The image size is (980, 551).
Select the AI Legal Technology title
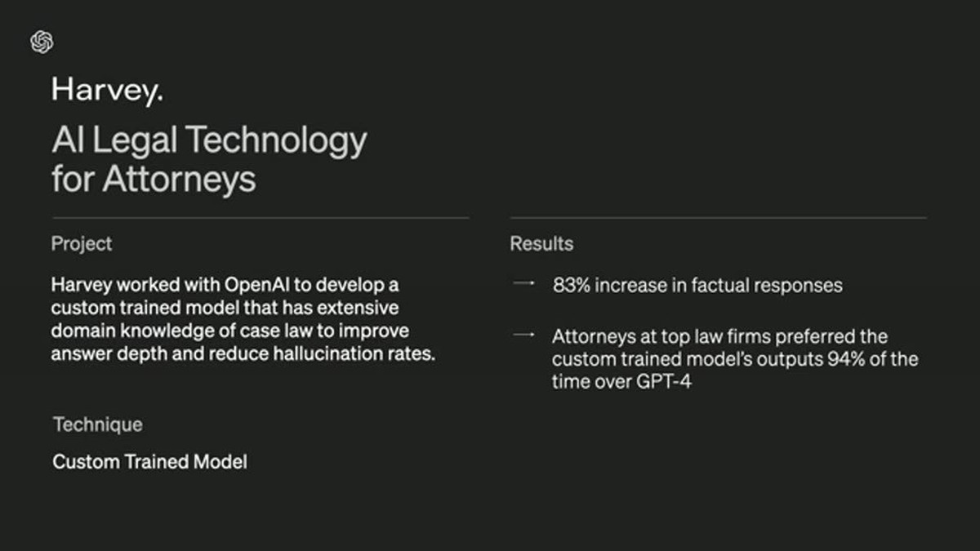[x=209, y=159]
